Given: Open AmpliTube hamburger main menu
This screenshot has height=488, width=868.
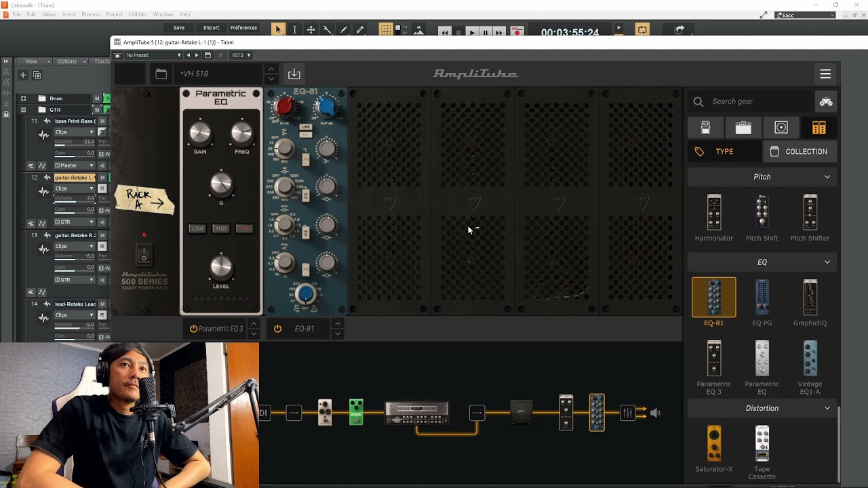Looking at the screenshot, I should pyautogui.click(x=825, y=74).
